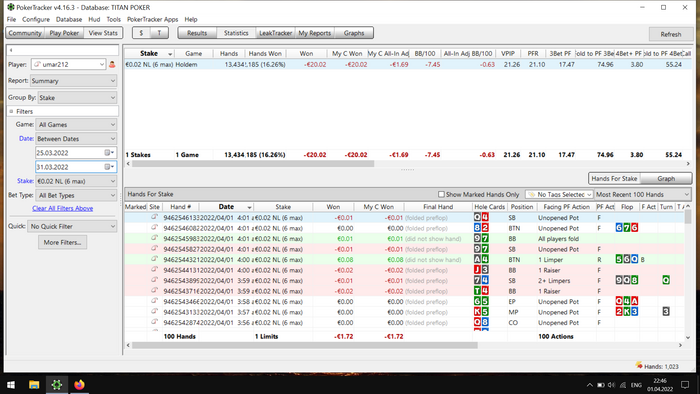Collapse the Filters section toggle

pyautogui.click(x=11, y=111)
